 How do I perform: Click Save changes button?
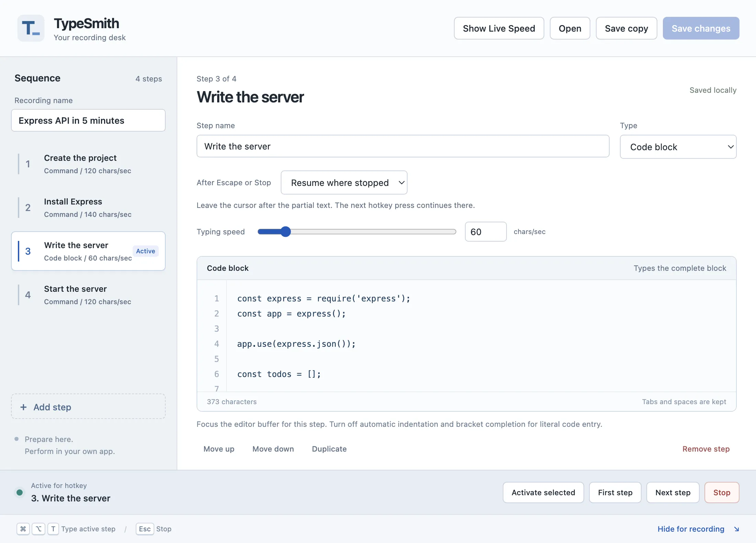(x=701, y=28)
